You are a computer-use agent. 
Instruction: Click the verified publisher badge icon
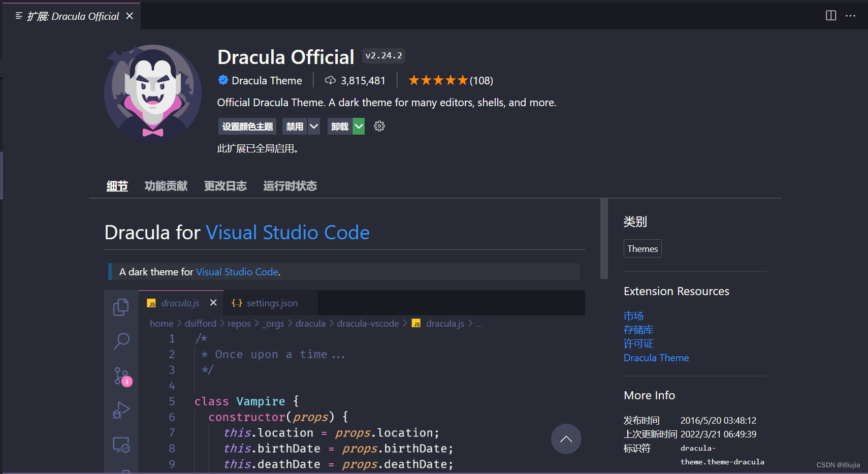[223, 80]
